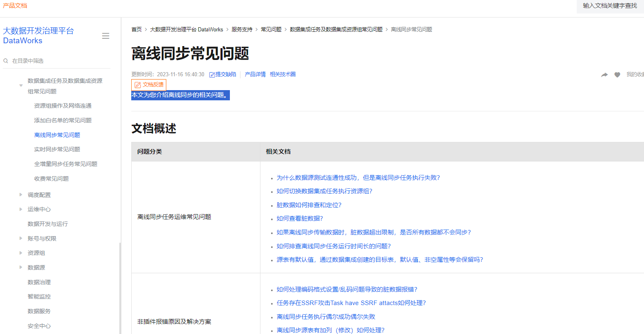Collapse the 数据集成任务及数据集成资源组常见问题 section

21,86
